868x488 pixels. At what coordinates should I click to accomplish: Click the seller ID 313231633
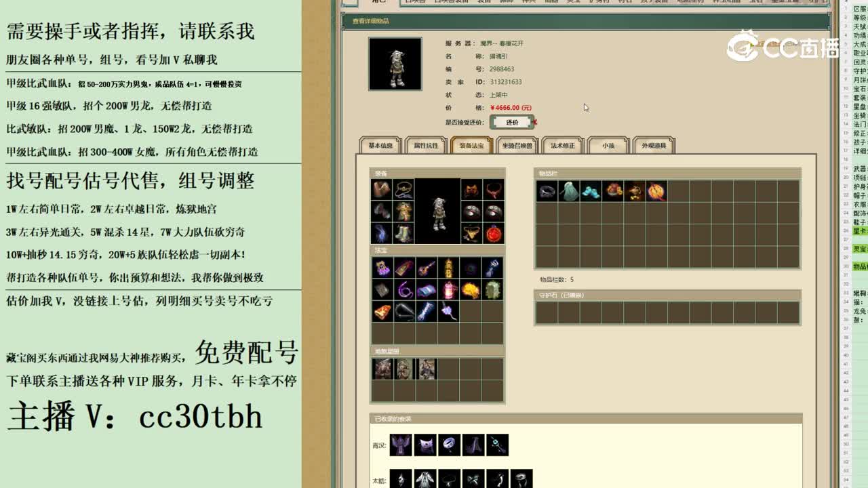(506, 82)
